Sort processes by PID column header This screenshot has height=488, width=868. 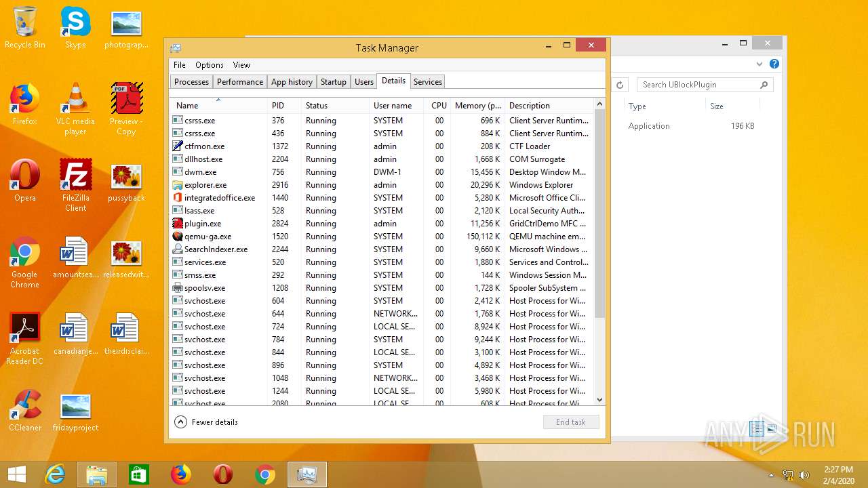pos(284,106)
